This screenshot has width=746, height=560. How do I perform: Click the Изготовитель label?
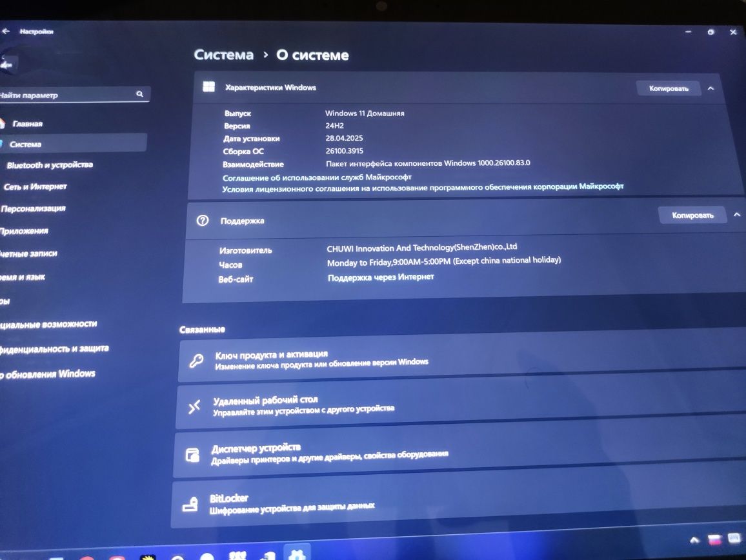click(245, 250)
